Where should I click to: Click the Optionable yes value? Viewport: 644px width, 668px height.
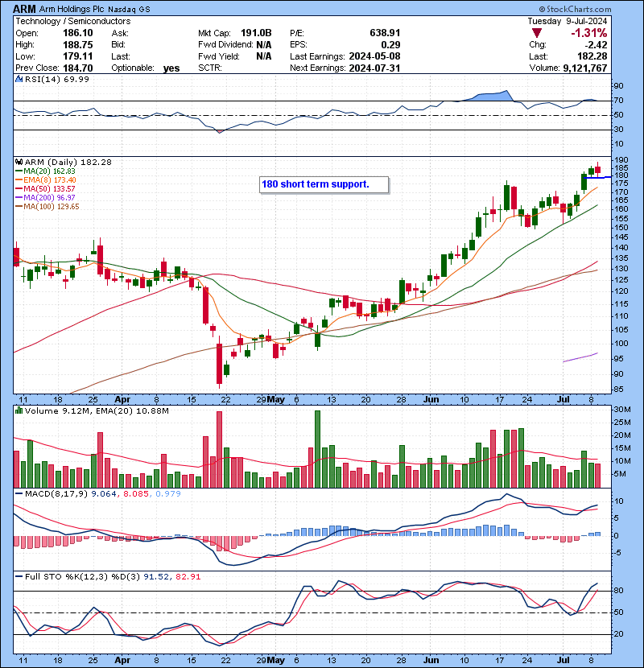(171, 68)
